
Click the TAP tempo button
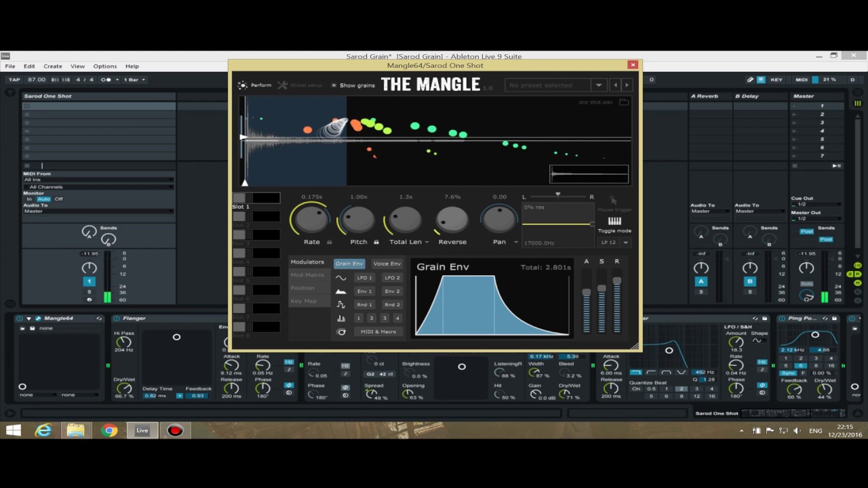tap(14, 80)
